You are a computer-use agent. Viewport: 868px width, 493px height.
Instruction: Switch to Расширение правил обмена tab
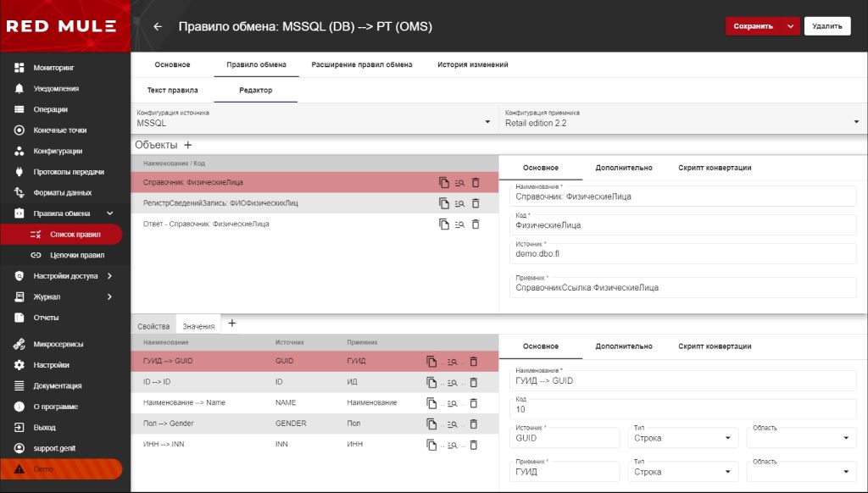361,64
